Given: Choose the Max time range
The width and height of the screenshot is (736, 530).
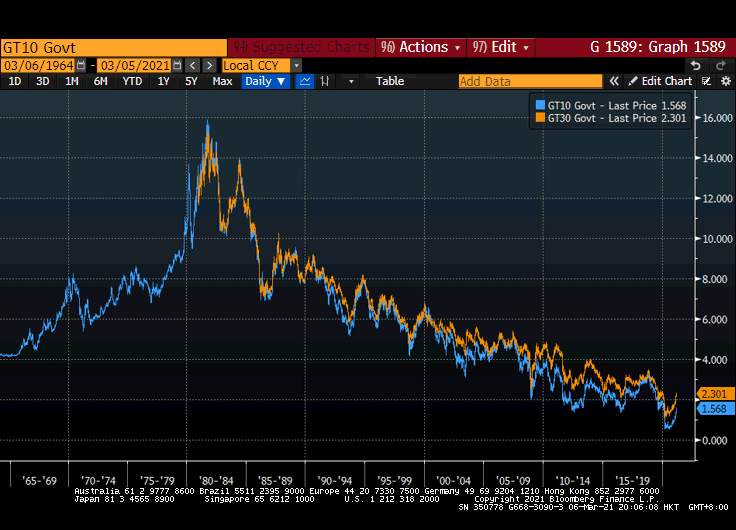Looking at the screenshot, I should pos(223,81).
